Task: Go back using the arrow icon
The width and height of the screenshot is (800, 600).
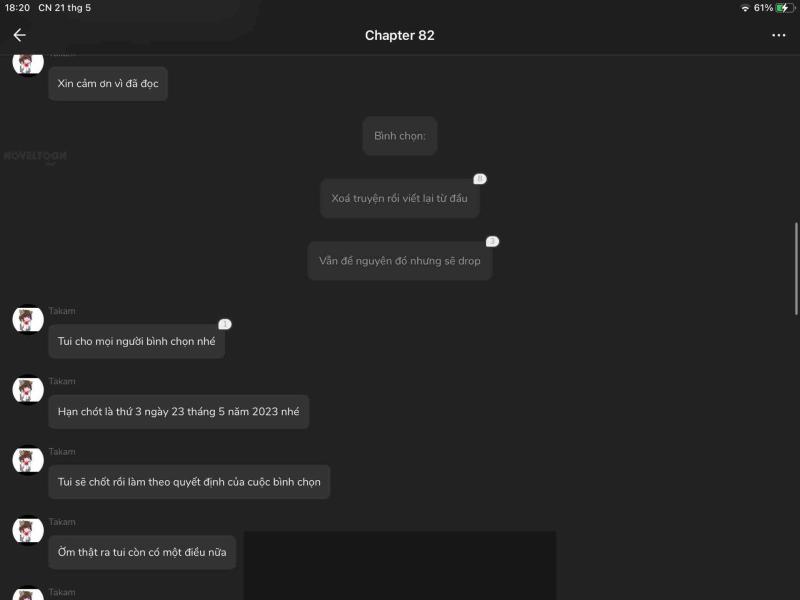Action: (19, 35)
